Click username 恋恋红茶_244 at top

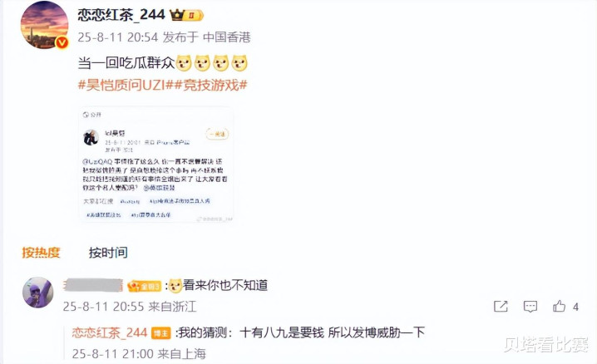coord(121,15)
